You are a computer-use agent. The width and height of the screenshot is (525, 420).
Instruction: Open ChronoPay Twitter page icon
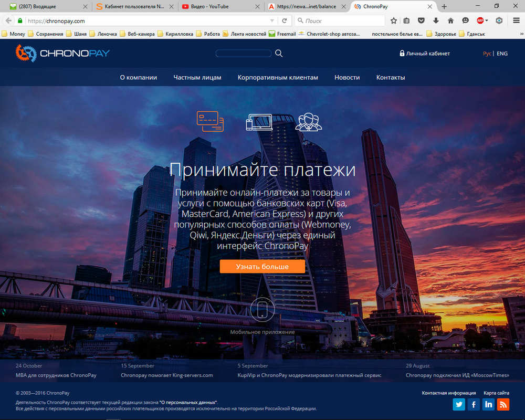click(459, 404)
